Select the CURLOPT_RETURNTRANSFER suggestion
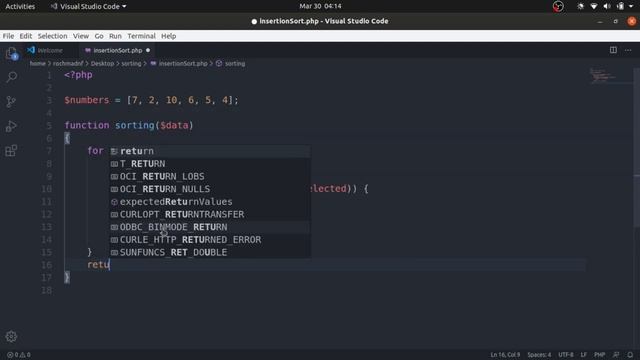Viewport: 640px width, 360px height. pos(210,214)
